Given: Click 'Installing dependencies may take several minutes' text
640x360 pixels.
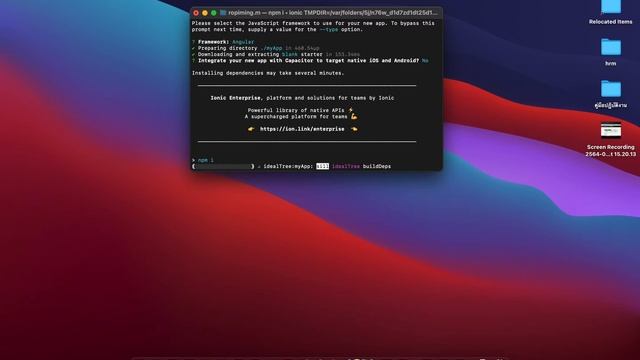Looking at the screenshot, I should point(268,73).
